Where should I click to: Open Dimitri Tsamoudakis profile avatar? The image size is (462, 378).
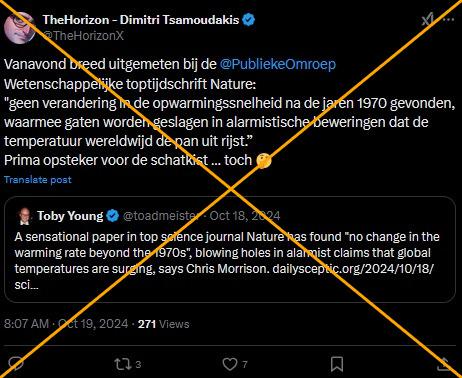click(20, 28)
